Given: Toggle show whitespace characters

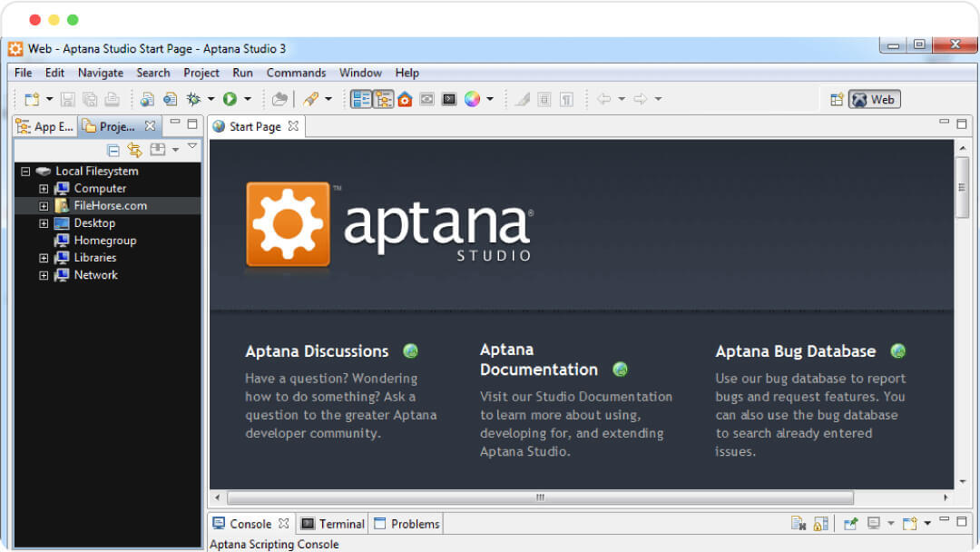Looking at the screenshot, I should click(x=566, y=100).
